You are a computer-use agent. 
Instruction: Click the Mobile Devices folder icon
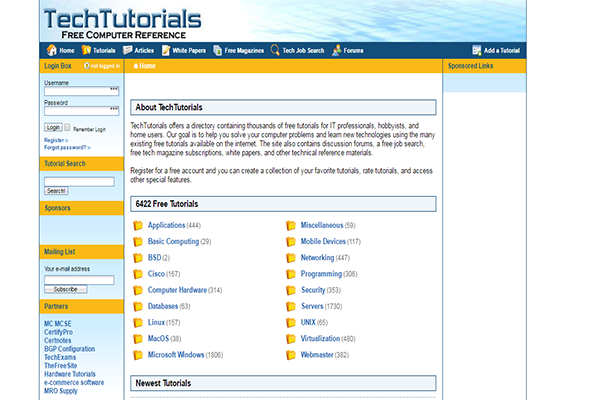tap(291, 242)
